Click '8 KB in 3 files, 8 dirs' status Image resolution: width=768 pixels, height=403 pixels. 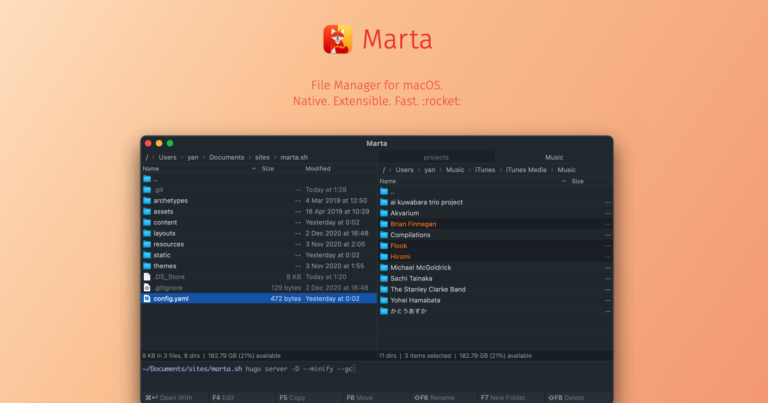click(171, 356)
